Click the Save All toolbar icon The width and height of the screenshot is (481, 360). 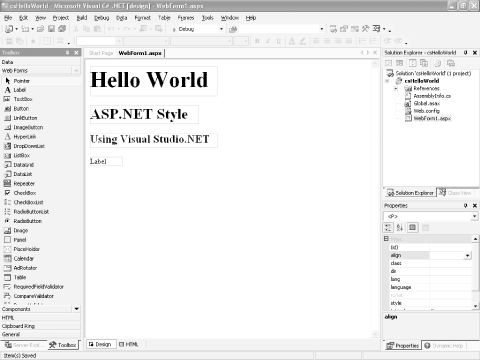click(x=62, y=29)
